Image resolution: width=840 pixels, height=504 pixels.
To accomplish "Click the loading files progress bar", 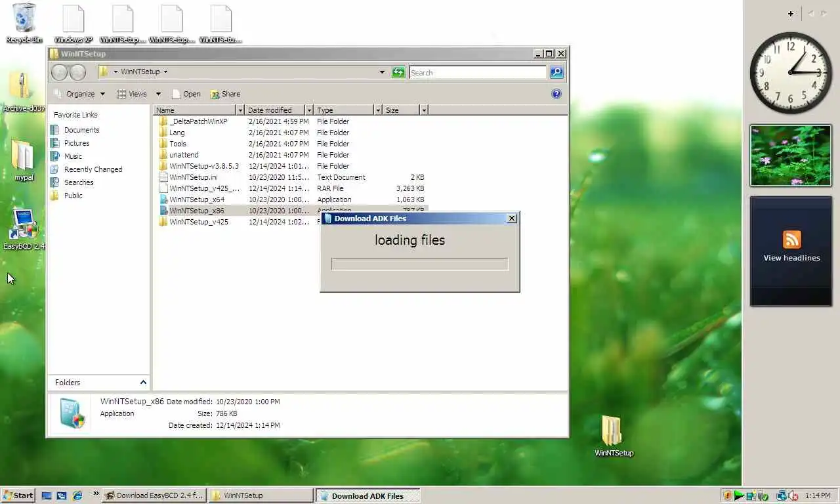I will click(x=419, y=264).
